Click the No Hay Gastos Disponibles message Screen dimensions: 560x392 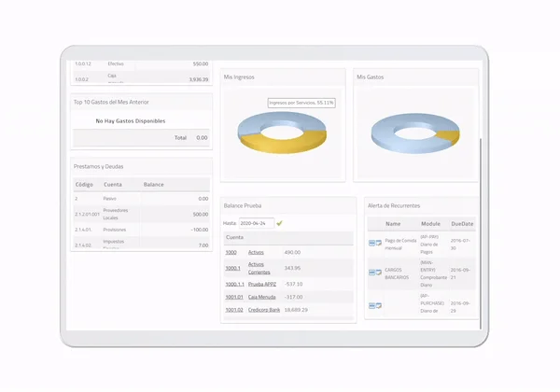131,121
